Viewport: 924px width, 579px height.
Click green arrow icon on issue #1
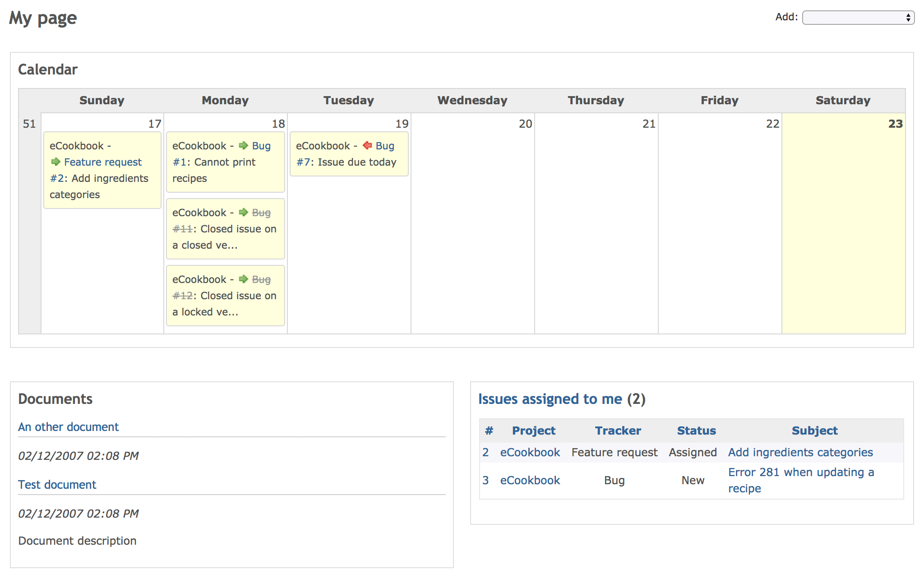[244, 145]
